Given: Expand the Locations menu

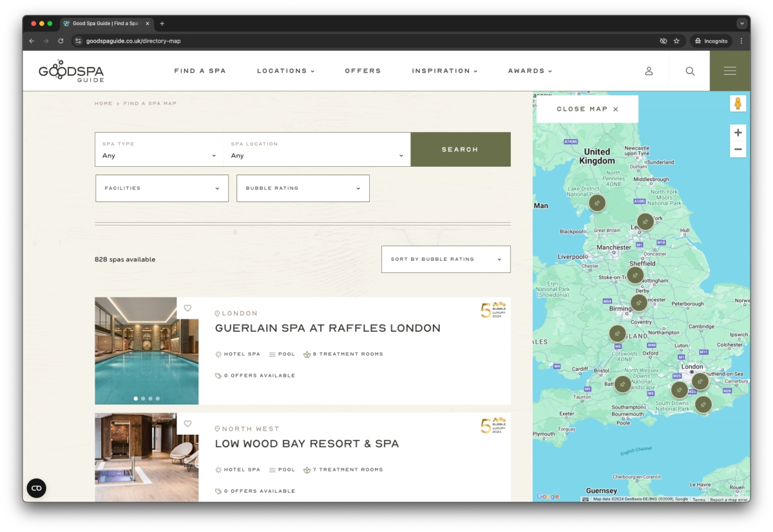Looking at the screenshot, I should [x=285, y=71].
